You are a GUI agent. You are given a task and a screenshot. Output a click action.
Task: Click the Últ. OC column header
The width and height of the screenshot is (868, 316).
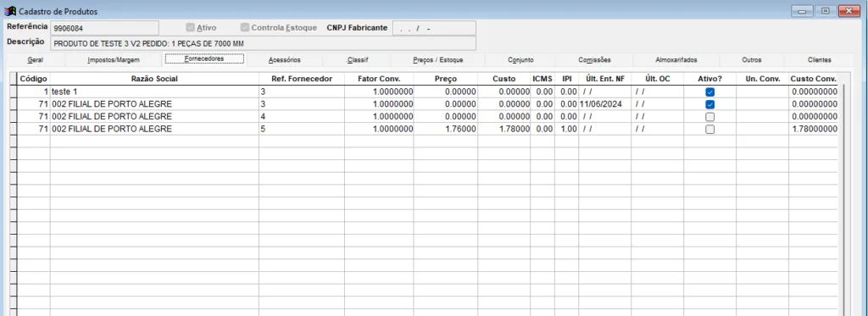[x=658, y=79]
